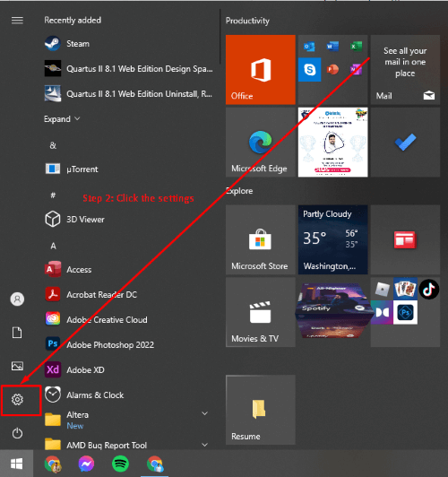Expand the Recently added list
The height and width of the screenshot is (477, 448).
(x=62, y=119)
